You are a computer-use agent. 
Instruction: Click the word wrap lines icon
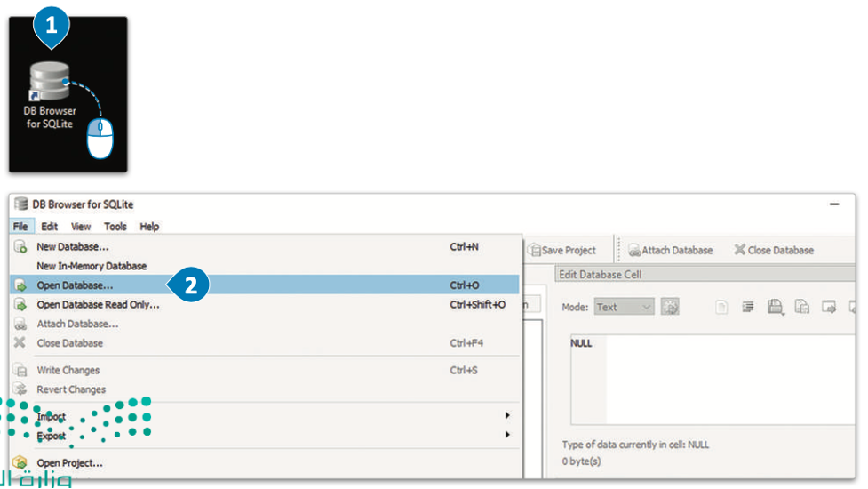pyautogui.click(x=748, y=307)
